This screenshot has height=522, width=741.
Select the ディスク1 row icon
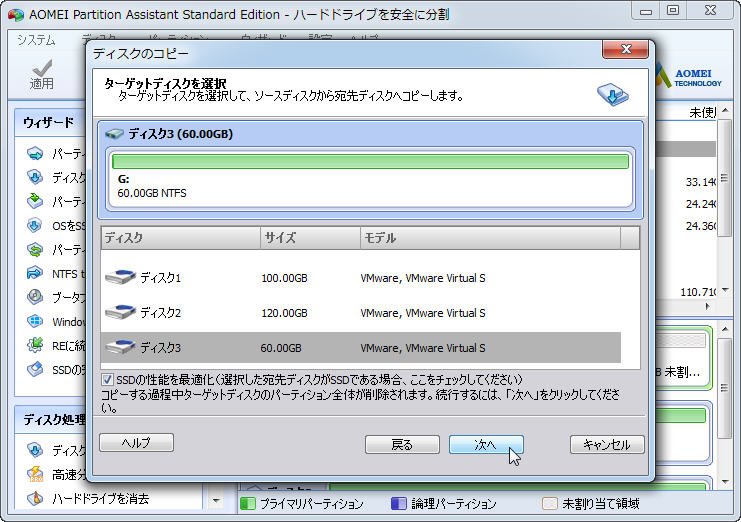click(x=121, y=277)
